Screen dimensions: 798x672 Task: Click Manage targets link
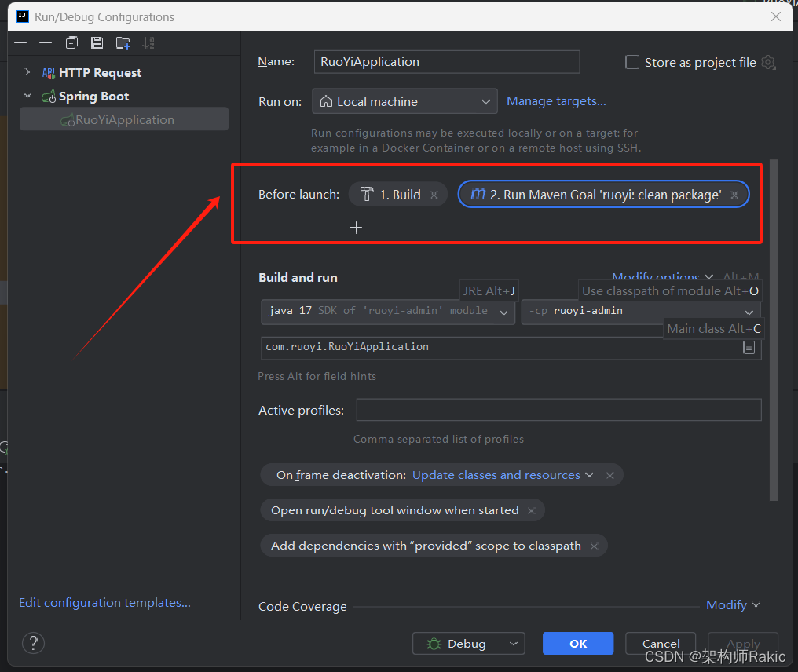[556, 101]
